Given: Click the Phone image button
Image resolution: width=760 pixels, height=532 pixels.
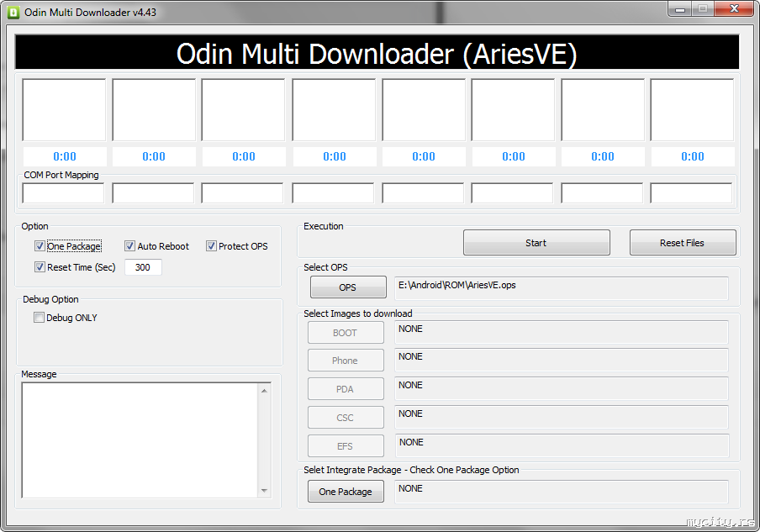Looking at the screenshot, I should click(346, 361).
